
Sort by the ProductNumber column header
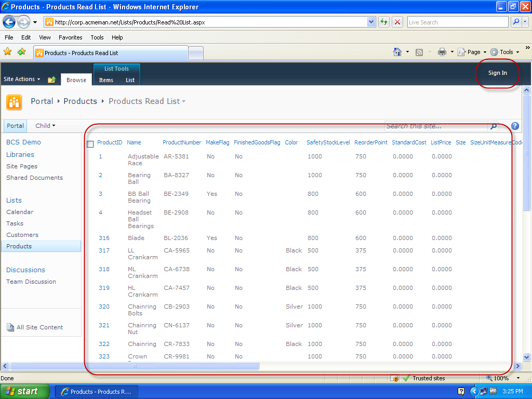(x=181, y=142)
